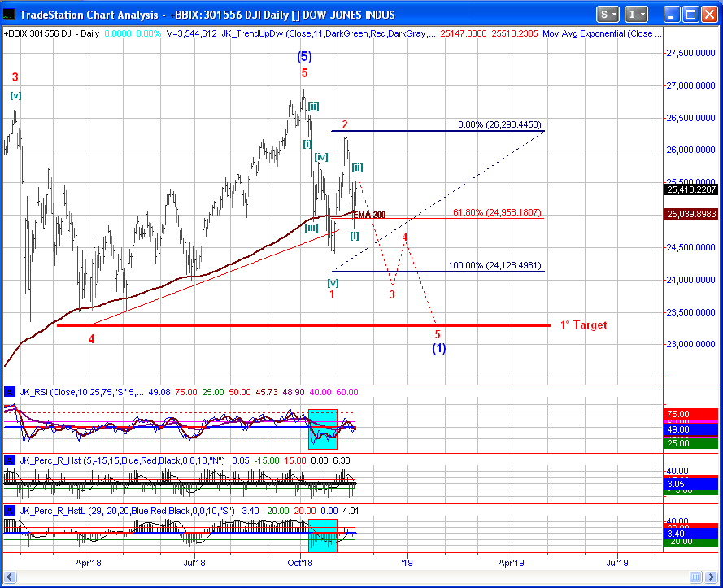Click the 3.05 Perc_R_Hst value marker
This screenshot has height=588, width=723.
690,484
